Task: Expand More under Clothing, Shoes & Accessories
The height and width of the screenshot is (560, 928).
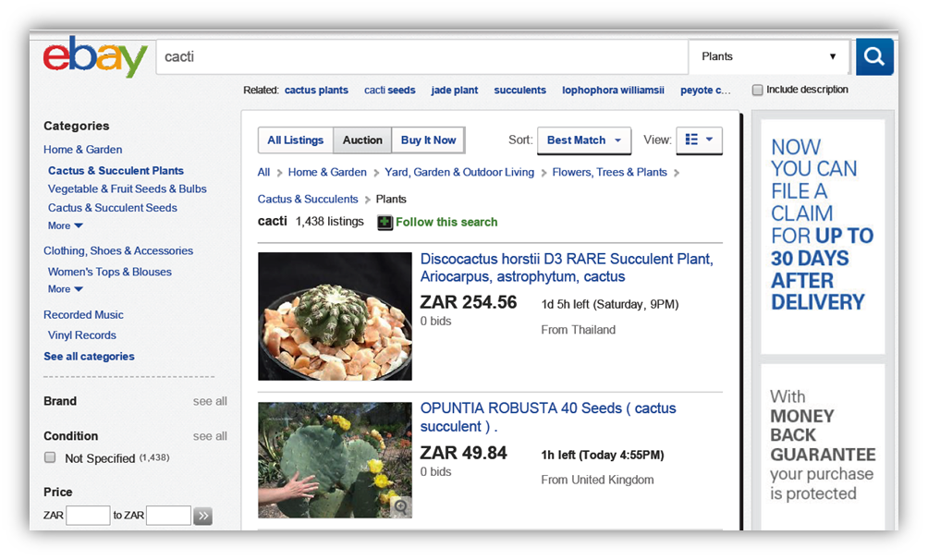Action: (65, 289)
